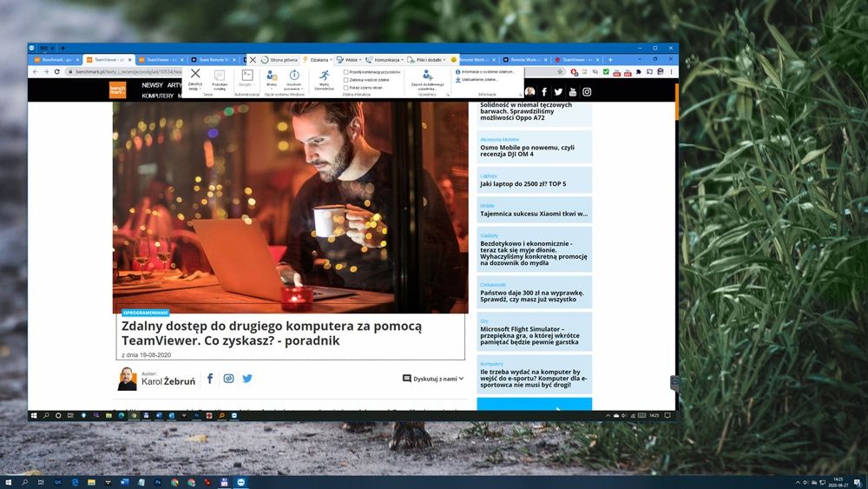Screen dimensions: 868x489
Task: Enable Zablokuj wejście zdalne checkbox
Action: click(x=346, y=80)
